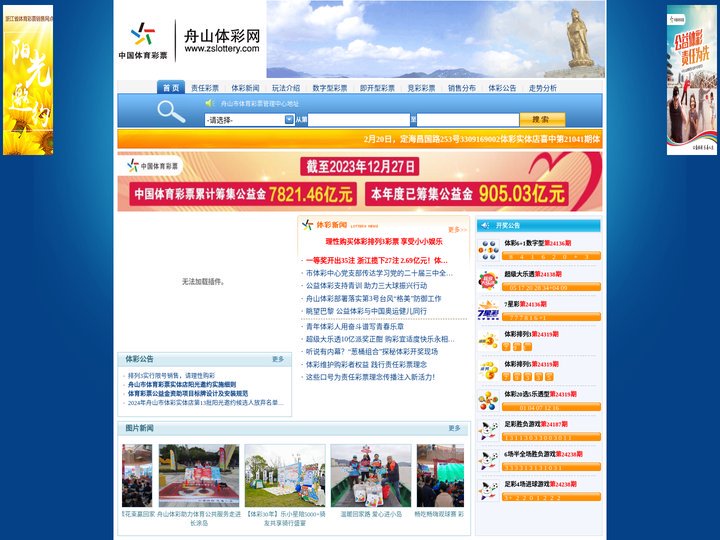Click the 体彩排列3 lottery icon

tap(489, 341)
